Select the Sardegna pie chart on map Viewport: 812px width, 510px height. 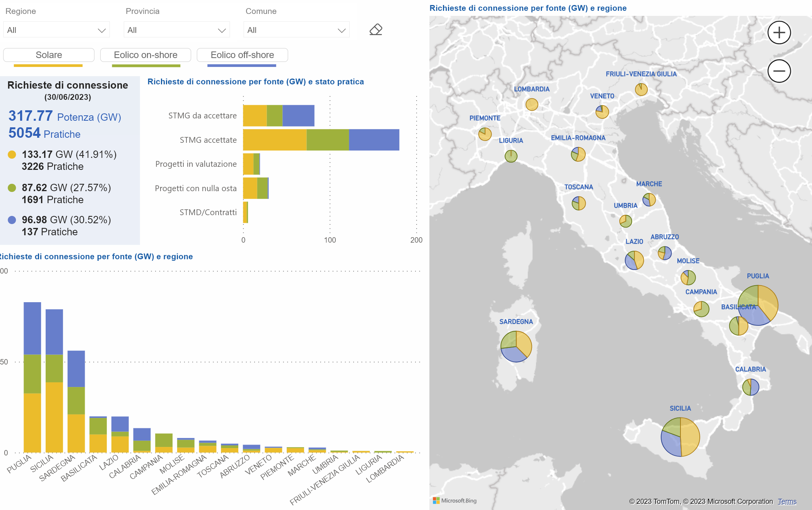[x=516, y=346]
